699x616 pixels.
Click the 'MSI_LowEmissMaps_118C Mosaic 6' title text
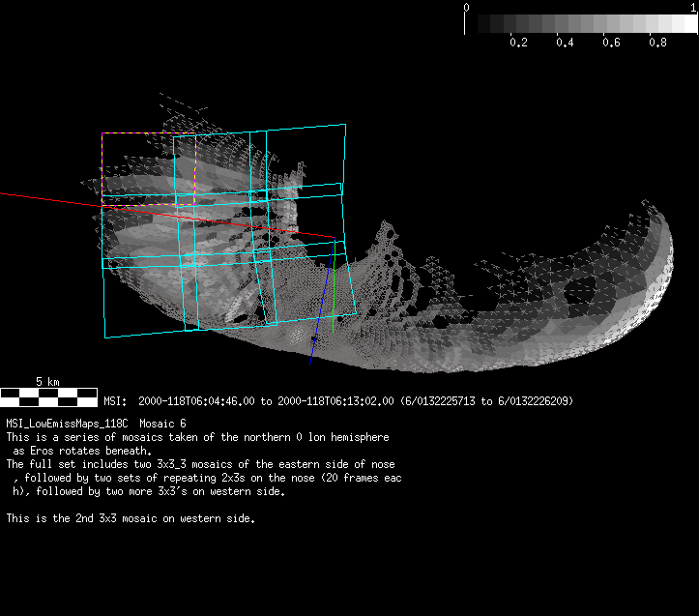tap(97, 424)
